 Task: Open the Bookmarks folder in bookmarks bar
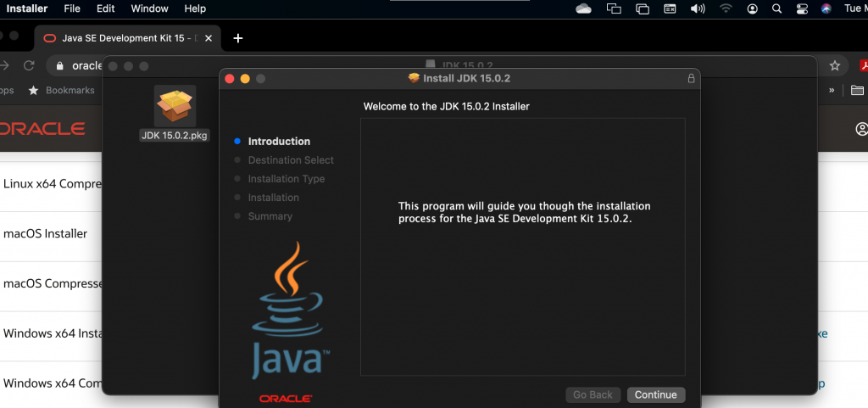pyautogui.click(x=61, y=90)
